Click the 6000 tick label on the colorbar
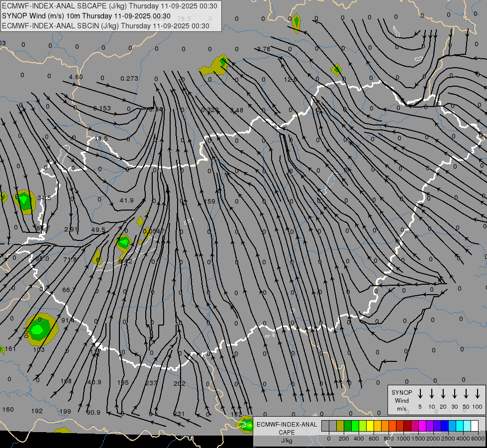The image size is (487, 448). pos(478,439)
